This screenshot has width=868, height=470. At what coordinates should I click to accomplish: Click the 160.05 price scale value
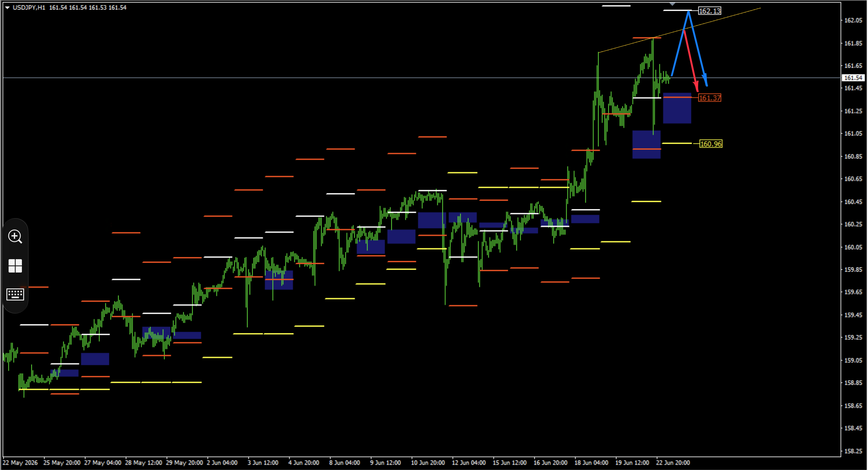point(853,247)
